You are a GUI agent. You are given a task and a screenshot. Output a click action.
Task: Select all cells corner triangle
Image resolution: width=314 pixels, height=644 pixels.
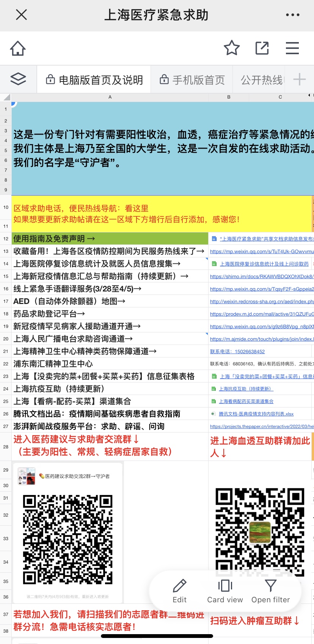(6, 97)
